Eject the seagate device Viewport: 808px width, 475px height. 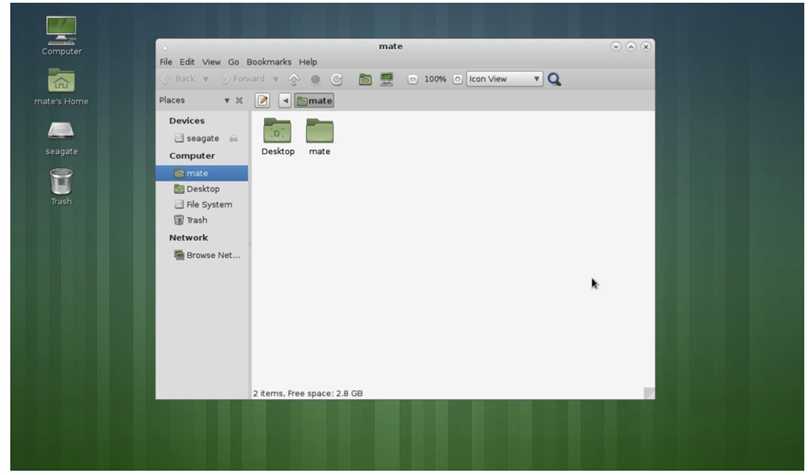[x=233, y=139]
